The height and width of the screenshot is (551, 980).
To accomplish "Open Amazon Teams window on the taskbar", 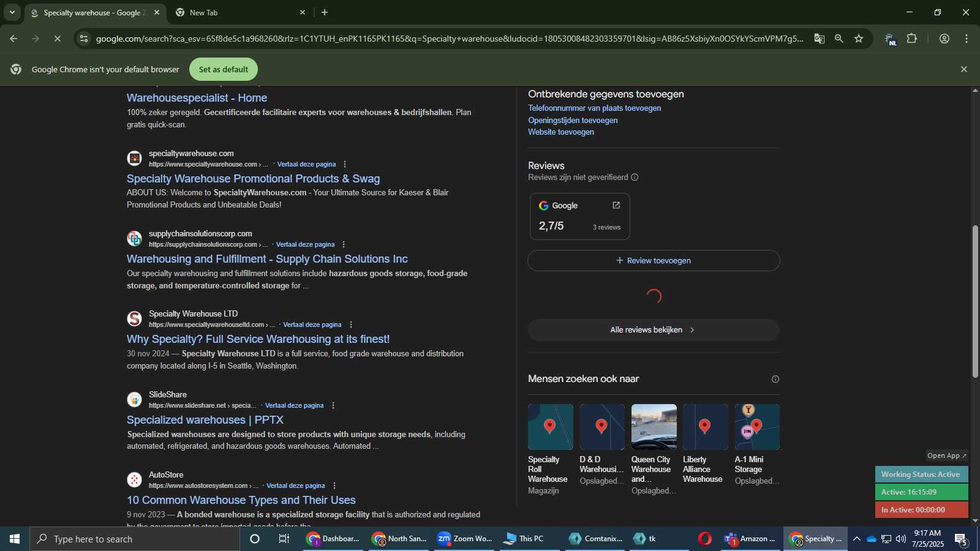I will point(750,539).
